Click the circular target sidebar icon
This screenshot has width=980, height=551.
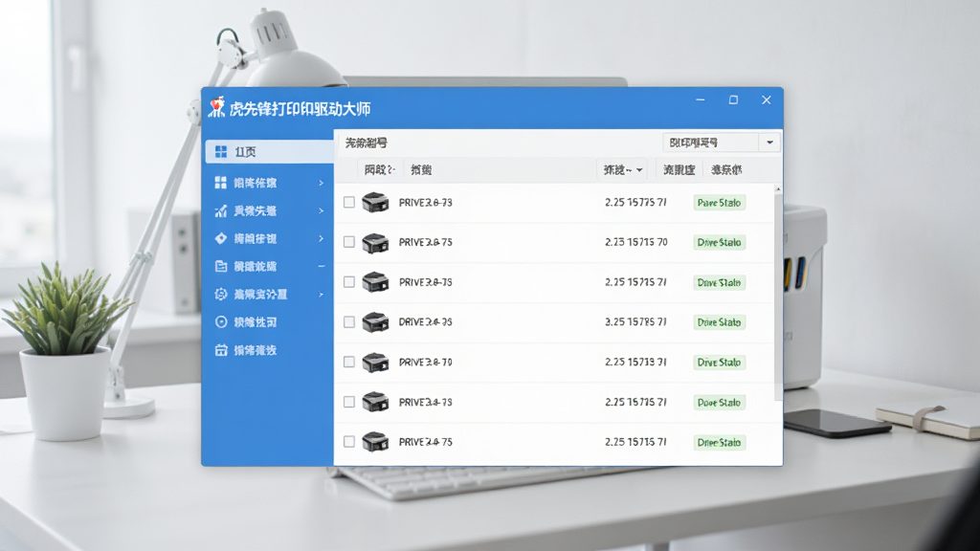tap(221, 321)
